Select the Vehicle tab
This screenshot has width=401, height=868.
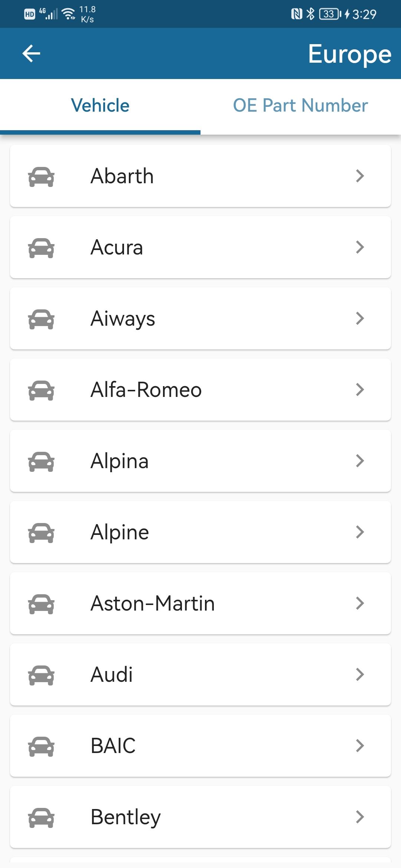pyautogui.click(x=100, y=106)
